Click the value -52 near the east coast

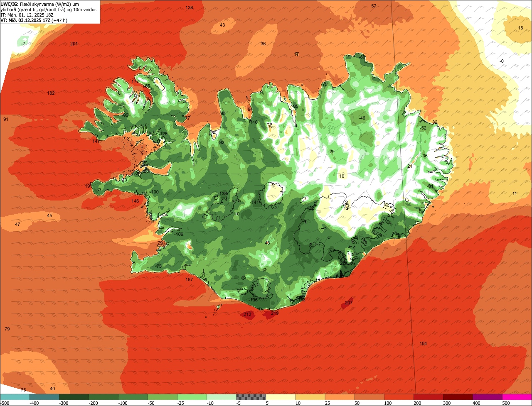pos(423,128)
